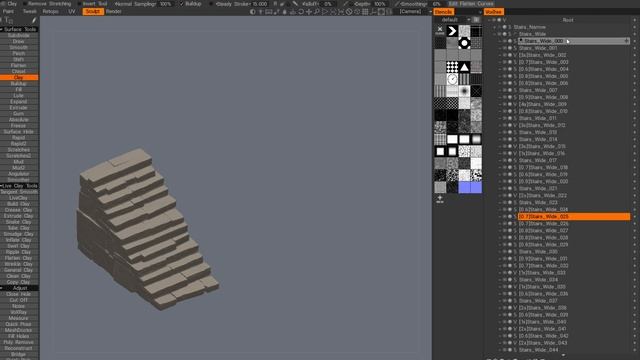Click the 'none' X stencil option

pos(440,31)
